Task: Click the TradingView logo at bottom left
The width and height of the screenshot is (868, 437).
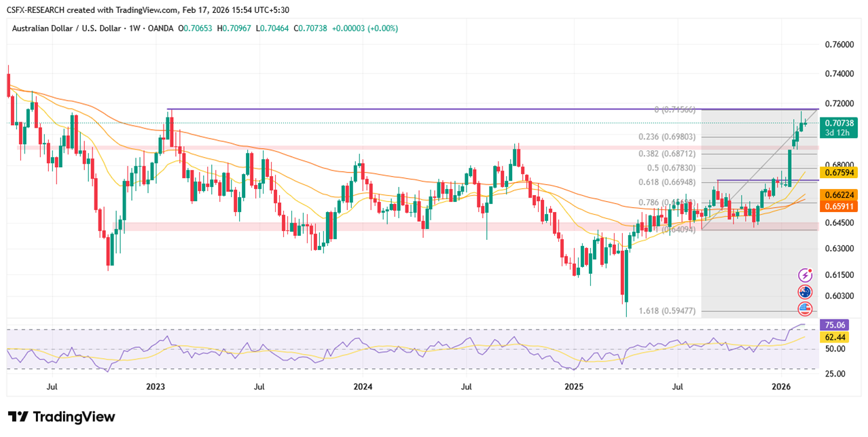Action: (62, 417)
